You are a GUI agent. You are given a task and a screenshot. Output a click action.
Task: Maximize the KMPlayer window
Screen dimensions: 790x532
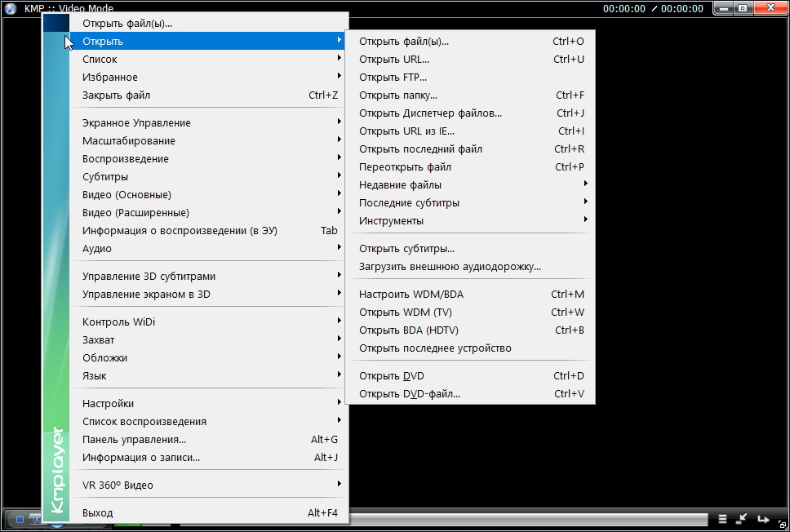[x=743, y=8]
